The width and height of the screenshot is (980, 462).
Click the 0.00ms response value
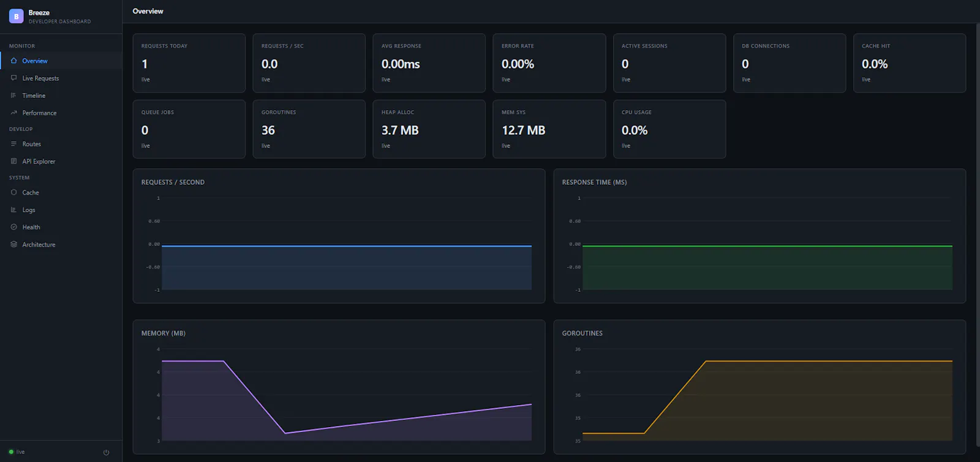(x=401, y=64)
